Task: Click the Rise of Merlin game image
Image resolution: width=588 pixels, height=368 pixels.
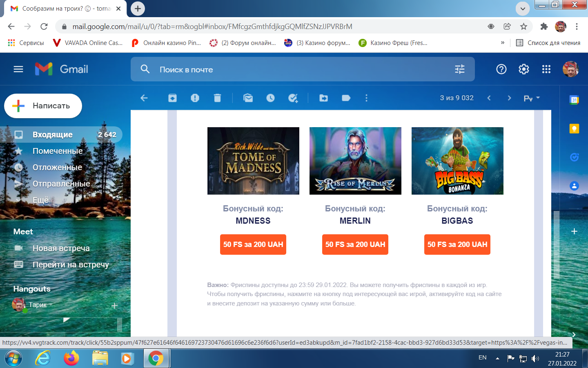Action: 355,161
